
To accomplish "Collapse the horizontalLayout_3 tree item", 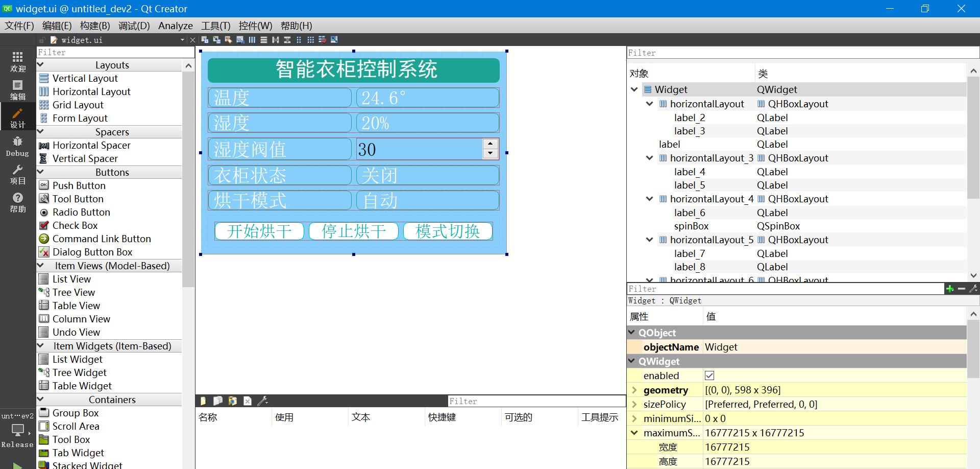I will [x=649, y=158].
